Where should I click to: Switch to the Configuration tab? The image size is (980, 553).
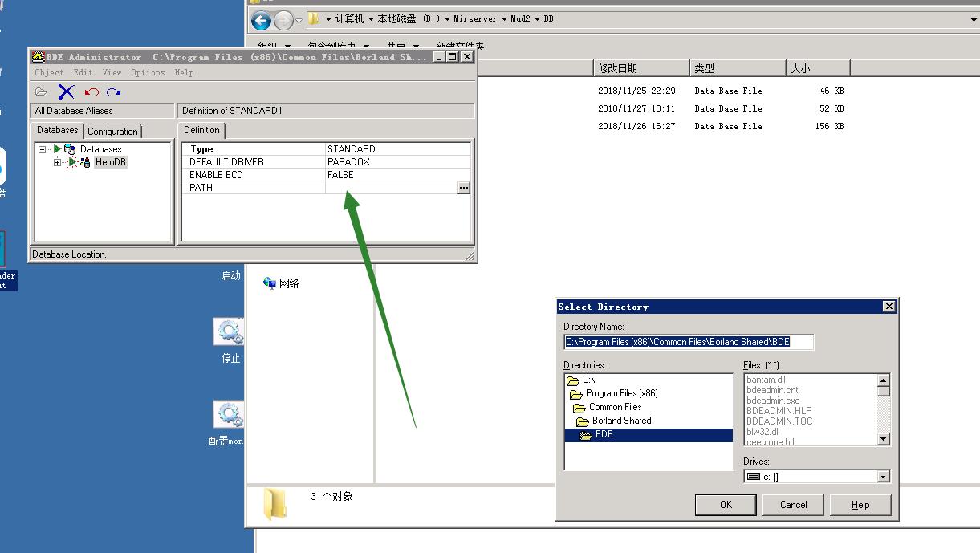(112, 132)
